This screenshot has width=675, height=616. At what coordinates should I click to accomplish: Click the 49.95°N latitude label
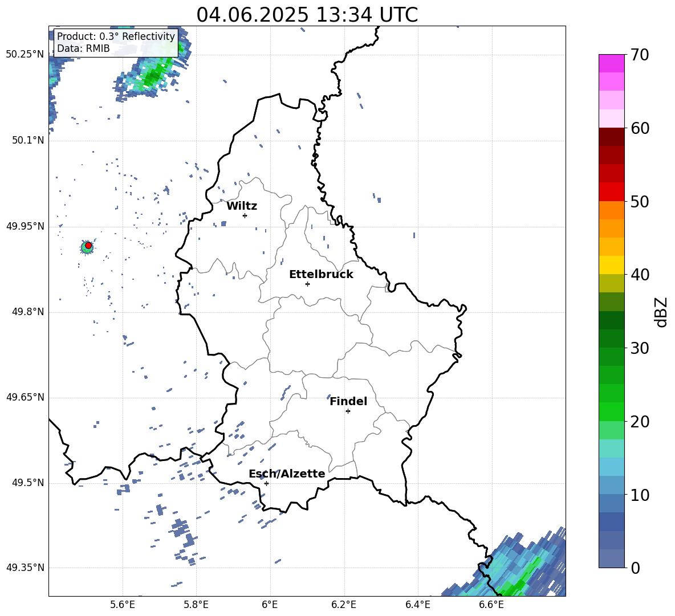[x=25, y=226]
